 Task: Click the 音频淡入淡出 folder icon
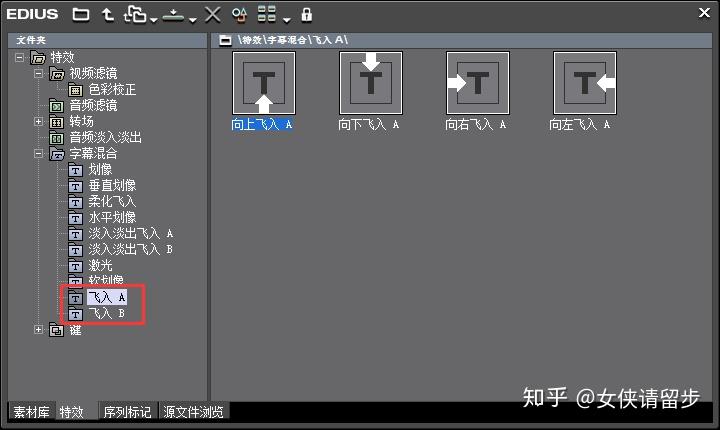(56, 138)
